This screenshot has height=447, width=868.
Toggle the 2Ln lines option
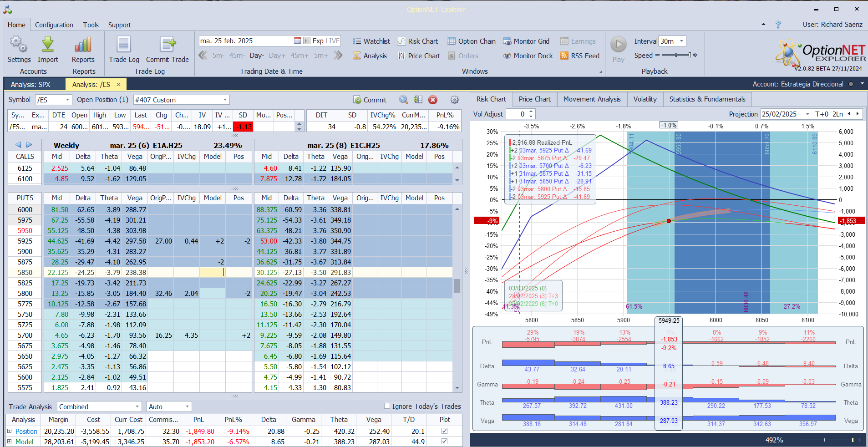[838, 114]
